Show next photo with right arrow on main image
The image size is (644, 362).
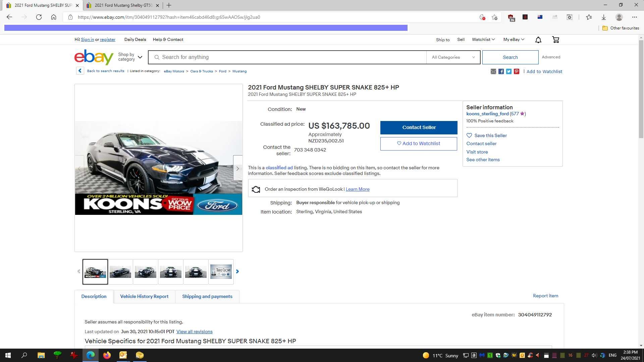click(x=237, y=168)
